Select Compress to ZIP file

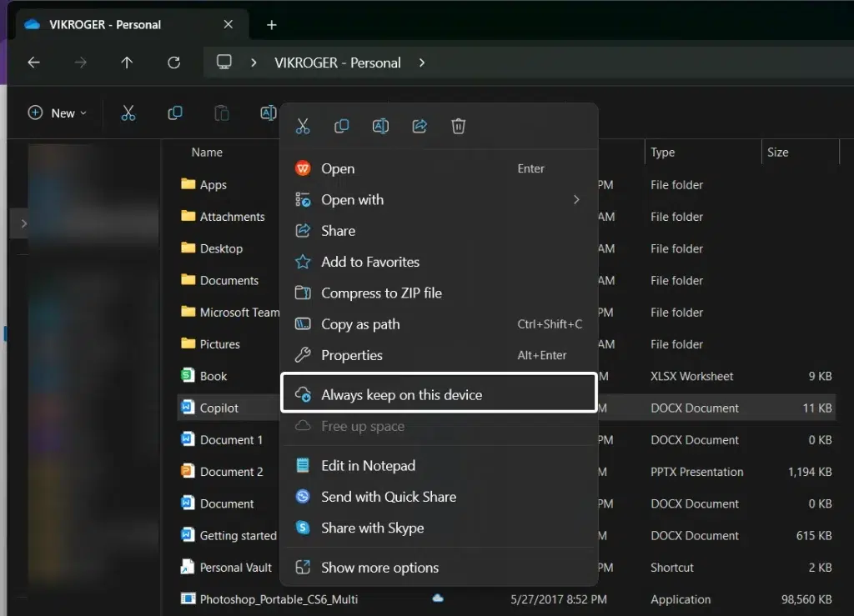pyautogui.click(x=439, y=293)
